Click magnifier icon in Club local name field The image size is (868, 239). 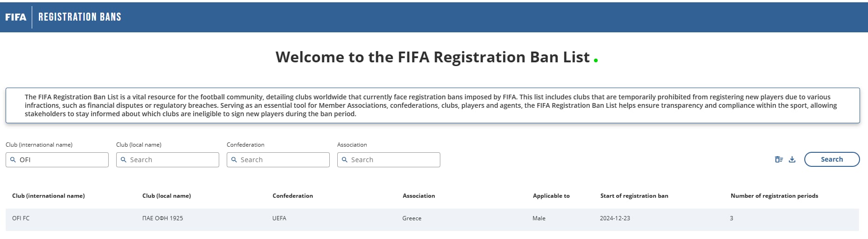[123, 160]
